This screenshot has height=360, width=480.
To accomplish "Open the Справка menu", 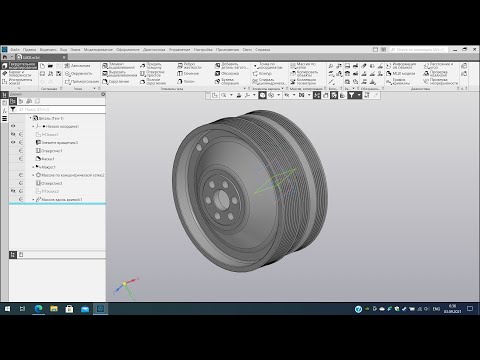I will pyautogui.click(x=263, y=49).
